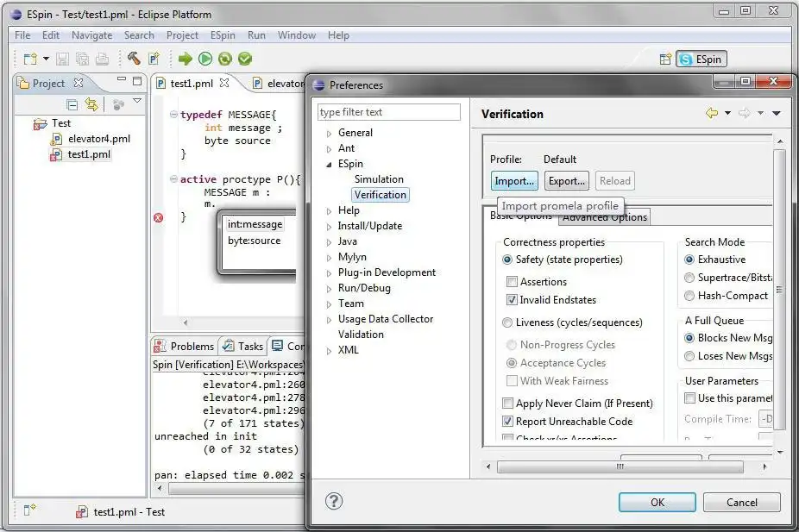Click Collapse All in Project view
Screen dimensions: 799x532
[x=72, y=105]
